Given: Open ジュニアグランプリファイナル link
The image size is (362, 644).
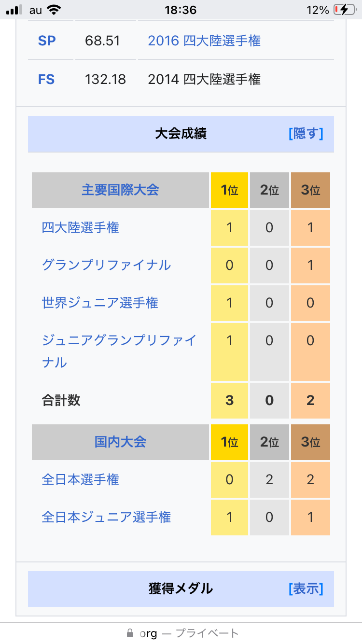Looking at the screenshot, I should pos(119,340).
